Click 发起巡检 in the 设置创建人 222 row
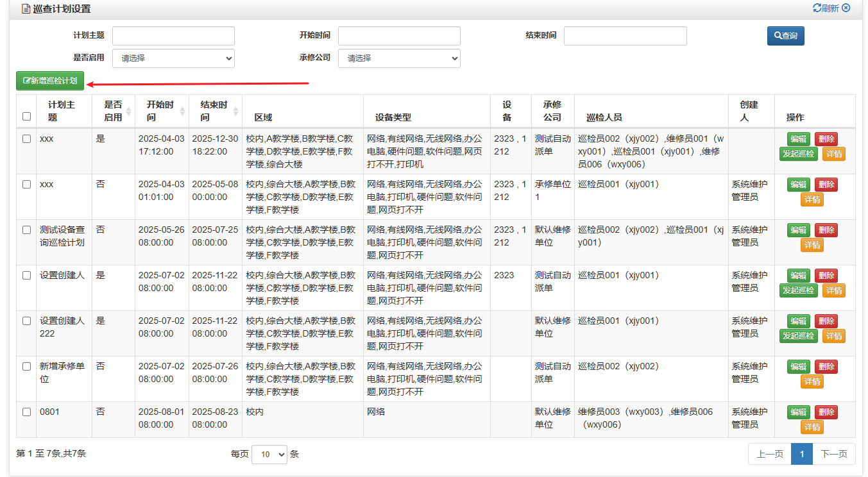Screen dimensions: 868x477 click(799, 336)
